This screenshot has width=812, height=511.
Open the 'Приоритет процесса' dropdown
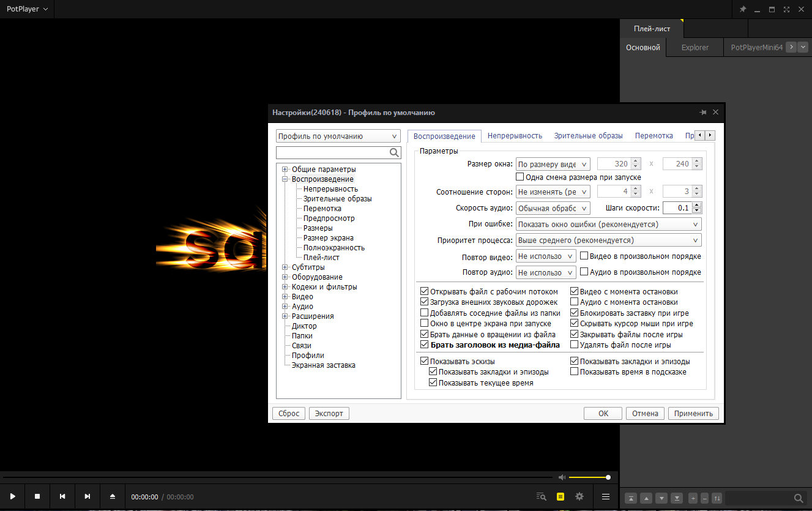tap(609, 241)
